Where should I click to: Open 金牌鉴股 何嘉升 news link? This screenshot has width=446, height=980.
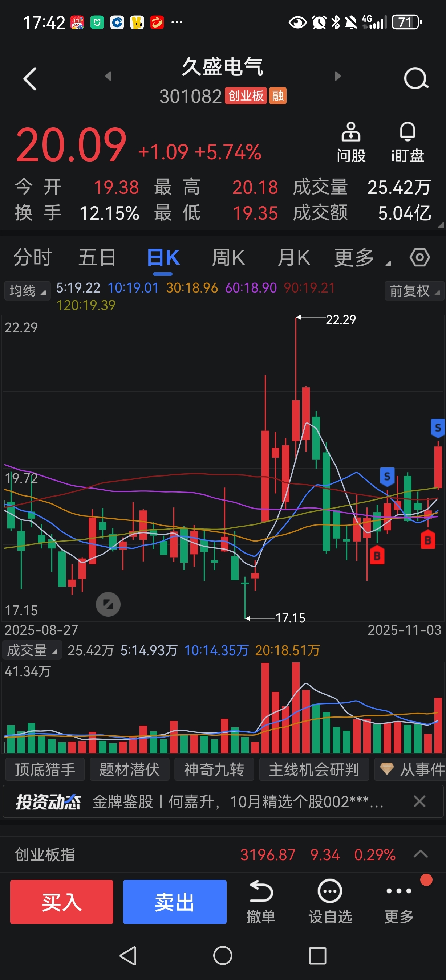(238, 801)
